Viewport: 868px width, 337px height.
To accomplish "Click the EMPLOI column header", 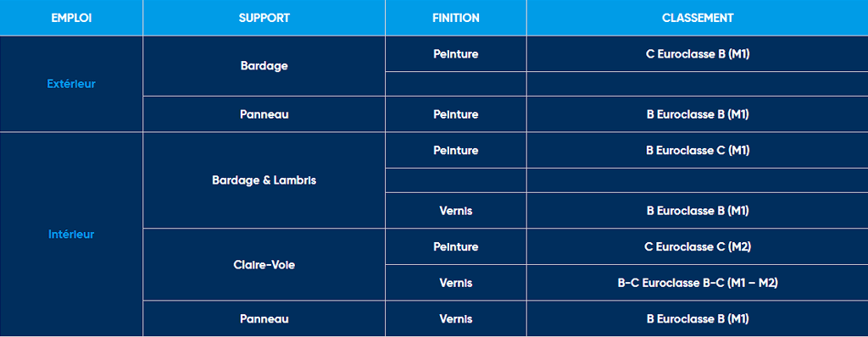I will pyautogui.click(x=71, y=18).
